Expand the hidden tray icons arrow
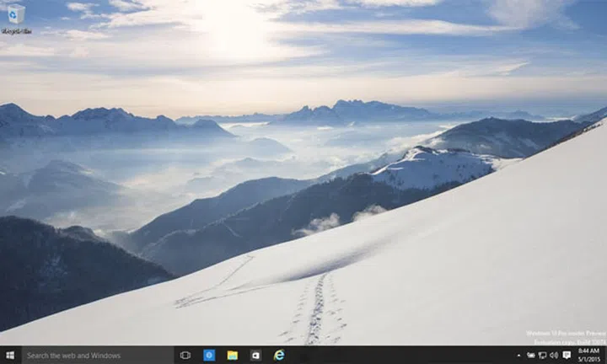 click(x=519, y=356)
